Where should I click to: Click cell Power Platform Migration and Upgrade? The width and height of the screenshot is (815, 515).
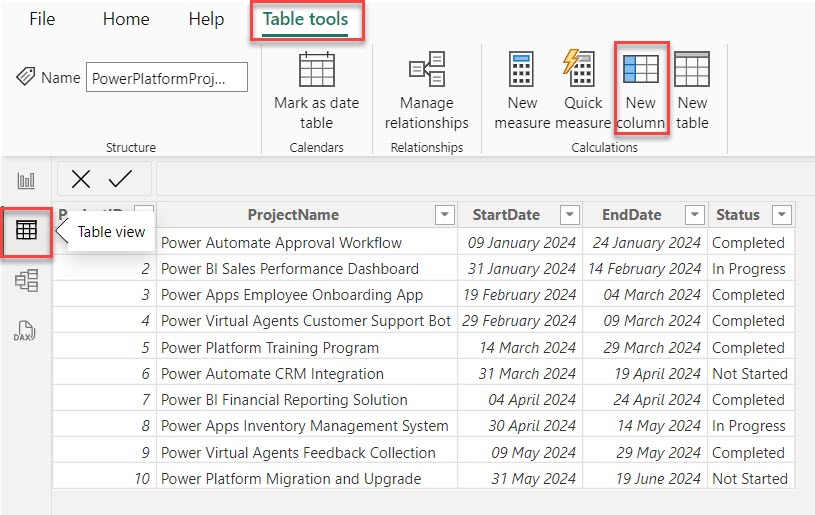[x=307, y=478]
